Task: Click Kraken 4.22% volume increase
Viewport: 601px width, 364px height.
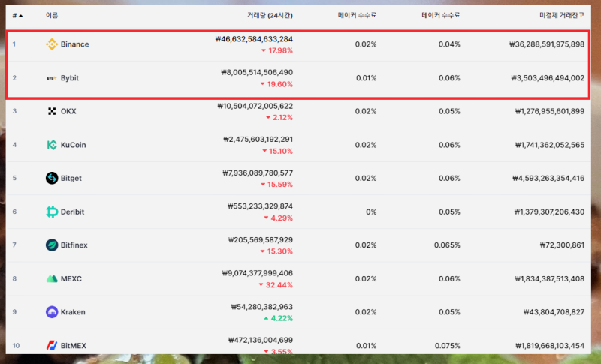Action: 278,318
